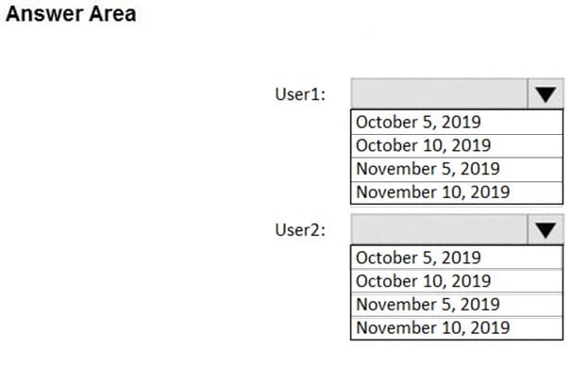Select October 5, 2019 for User1
The image size is (588, 367).
[x=457, y=123]
